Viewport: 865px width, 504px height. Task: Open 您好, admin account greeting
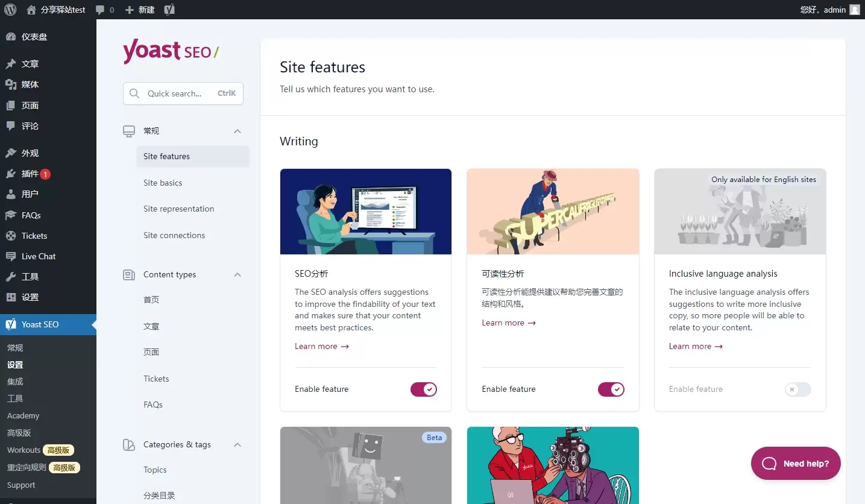click(x=823, y=10)
